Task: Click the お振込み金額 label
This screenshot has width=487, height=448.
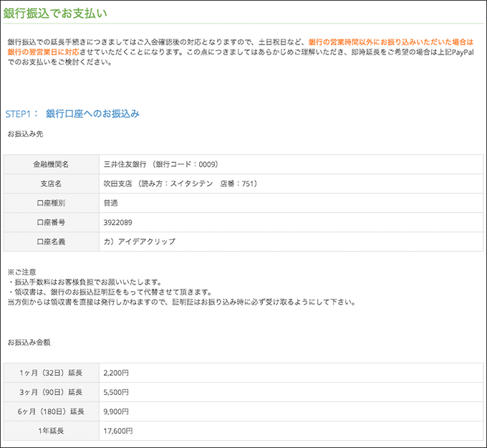Action: (29, 343)
